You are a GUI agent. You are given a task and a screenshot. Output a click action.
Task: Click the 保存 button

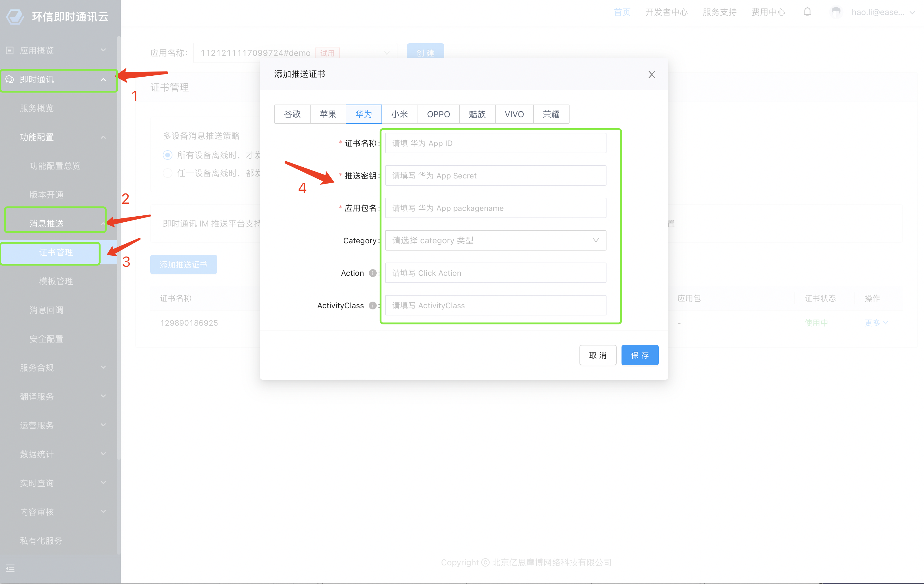(640, 355)
